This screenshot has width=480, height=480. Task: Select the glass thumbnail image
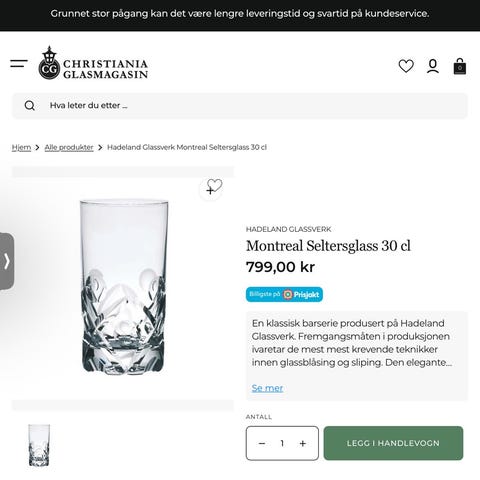tap(39, 445)
